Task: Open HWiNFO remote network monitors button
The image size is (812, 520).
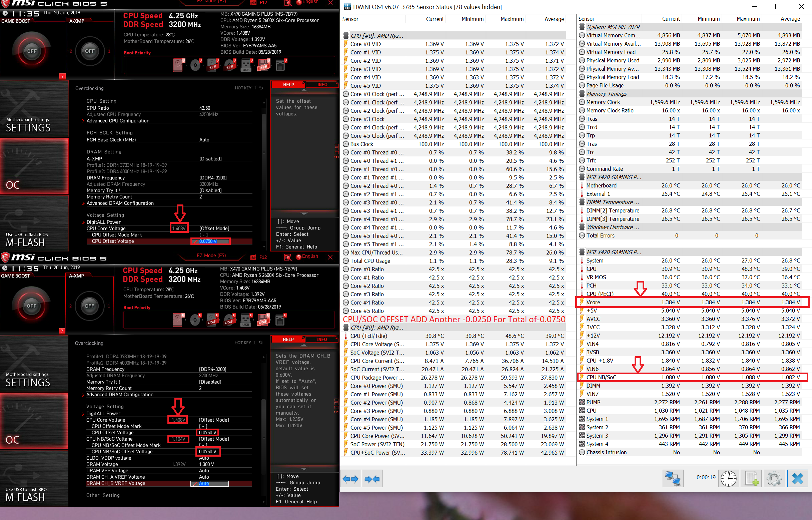Action: click(673, 478)
